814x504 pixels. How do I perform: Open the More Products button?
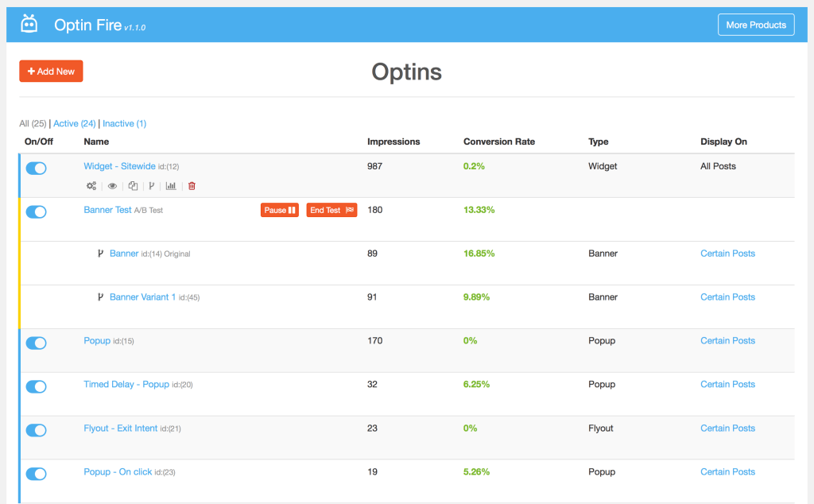point(756,25)
